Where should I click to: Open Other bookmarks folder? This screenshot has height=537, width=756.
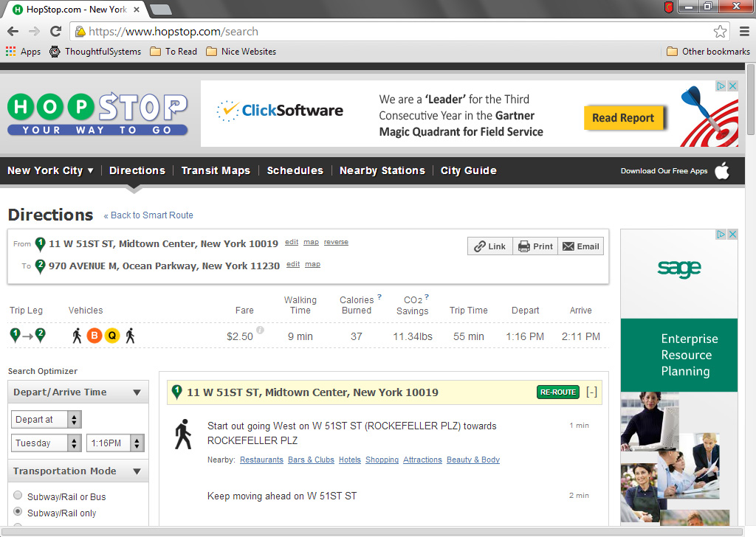tap(708, 52)
